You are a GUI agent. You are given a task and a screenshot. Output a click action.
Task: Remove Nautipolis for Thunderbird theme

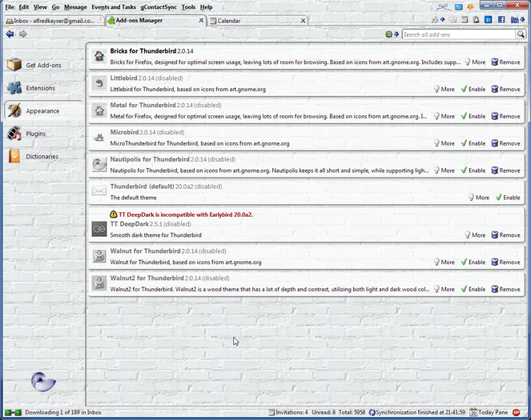505,170
